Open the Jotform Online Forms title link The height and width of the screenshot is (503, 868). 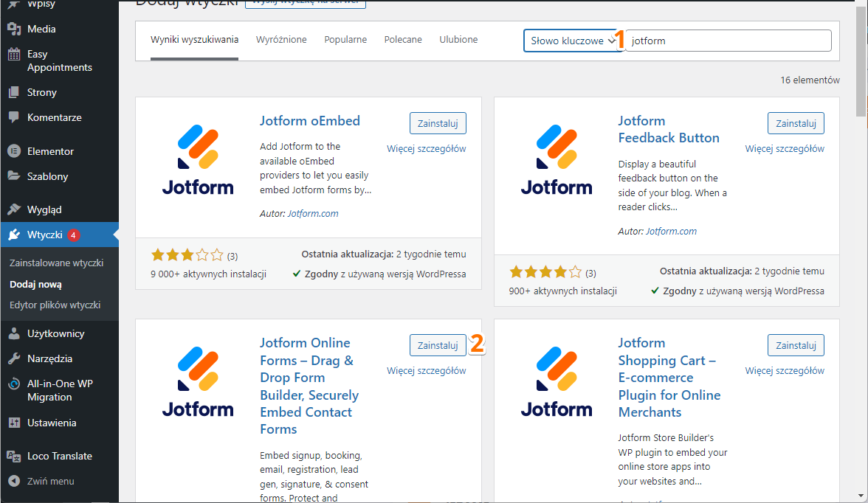[x=309, y=386]
